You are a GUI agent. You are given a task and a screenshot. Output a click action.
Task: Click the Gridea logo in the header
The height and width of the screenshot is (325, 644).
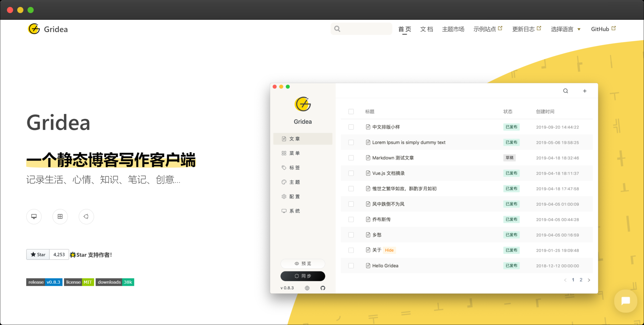pyautogui.click(x=34, y=29)
